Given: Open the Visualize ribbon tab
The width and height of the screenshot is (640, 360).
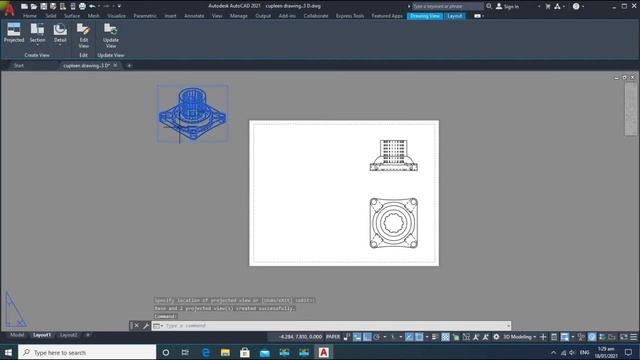Looking at the screenshot, I should [x=116, y=16].
